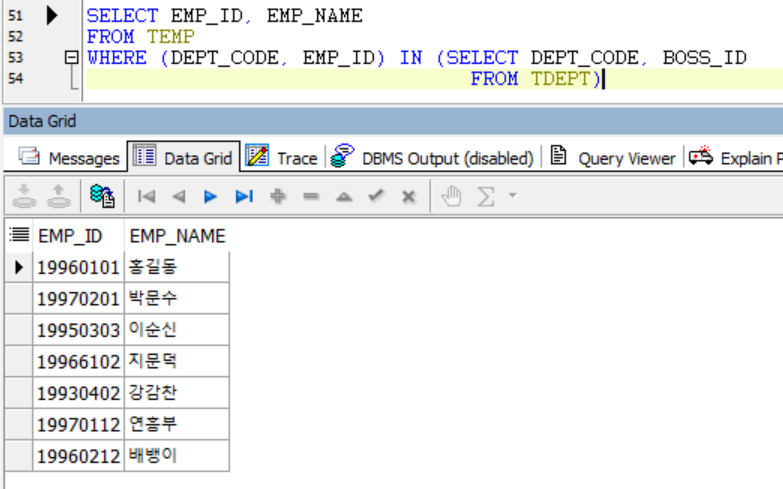
Task: Select cell 19970112
Action: 78,425
